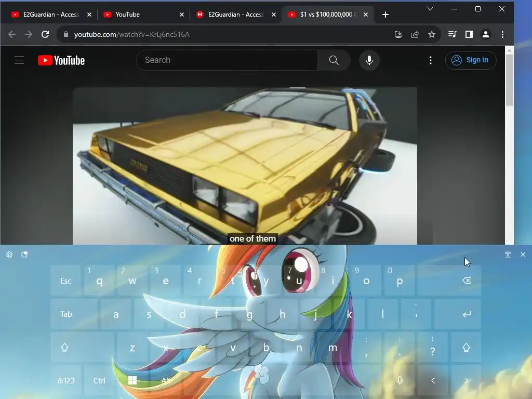Tap the o key
This screenshot has height=399, width=532.
(x=366, y=281)
